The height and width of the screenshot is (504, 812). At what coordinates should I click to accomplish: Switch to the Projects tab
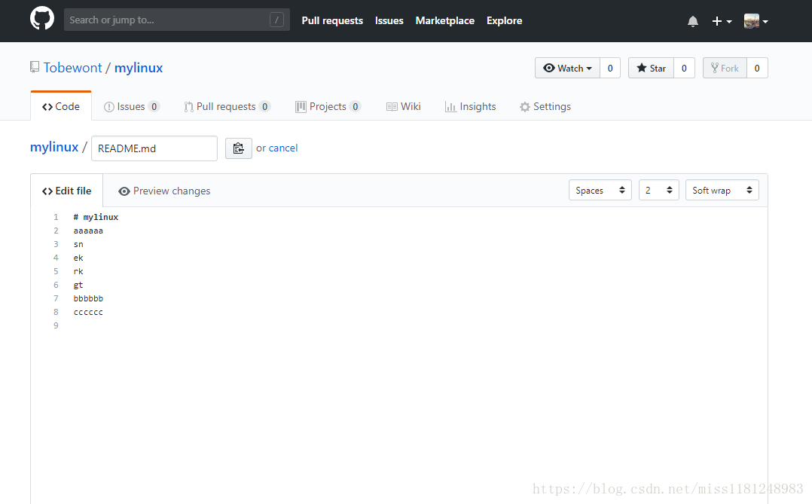click(x=328, y=106)
